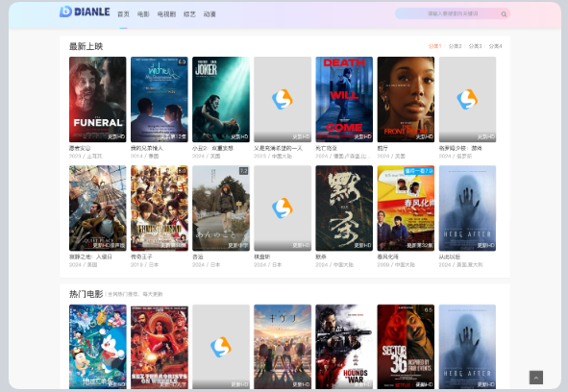
Task: Click the 最新上映 section heading
Action: (86, 46)
